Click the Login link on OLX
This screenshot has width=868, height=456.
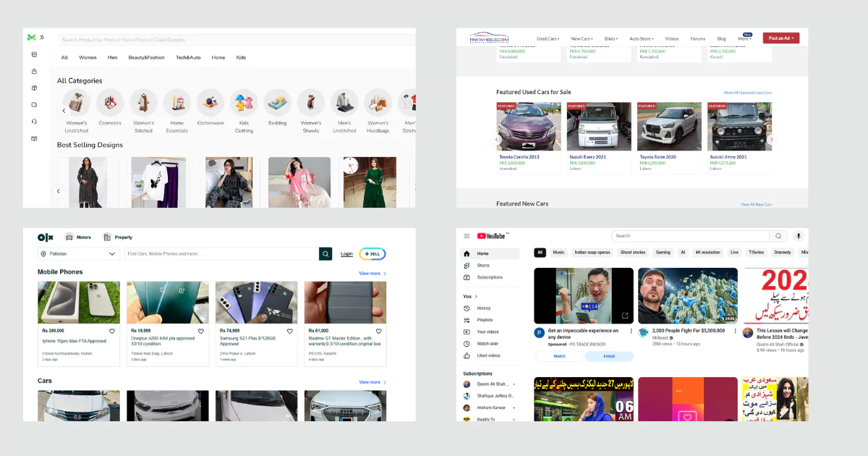point(347,254)
